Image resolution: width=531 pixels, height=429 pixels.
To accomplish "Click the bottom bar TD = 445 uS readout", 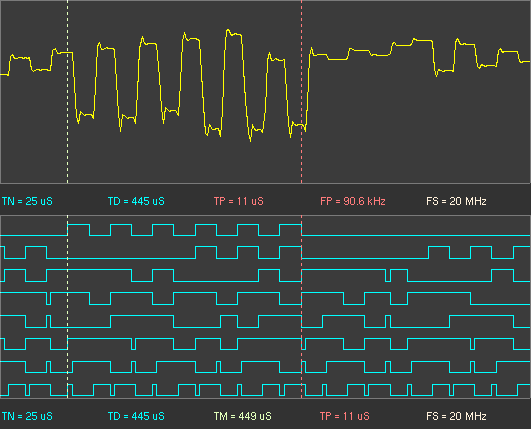I will pyautogui.click(x=136, y=416).
